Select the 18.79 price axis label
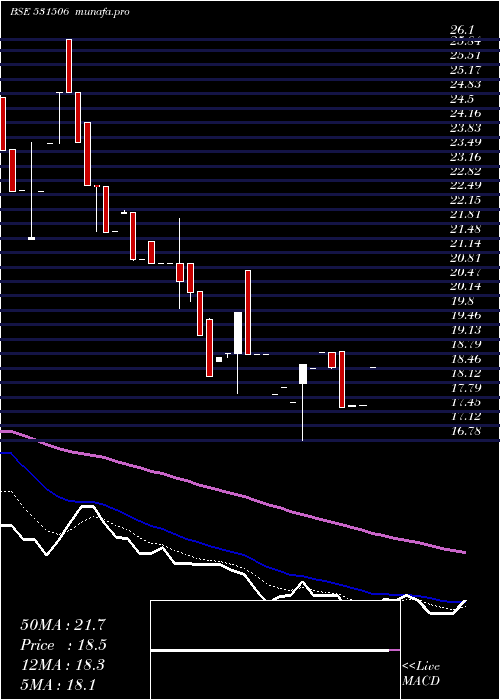This screenshot has height=700, width=500. [x=466, y=345]
